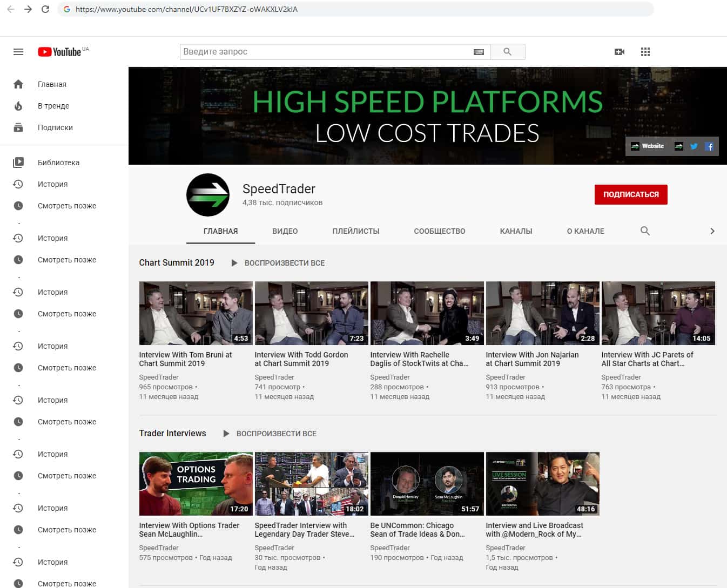This screenshot has height=588, width=727.
Task: Open the on-screen keyboard icon
Action: [479, 52]
